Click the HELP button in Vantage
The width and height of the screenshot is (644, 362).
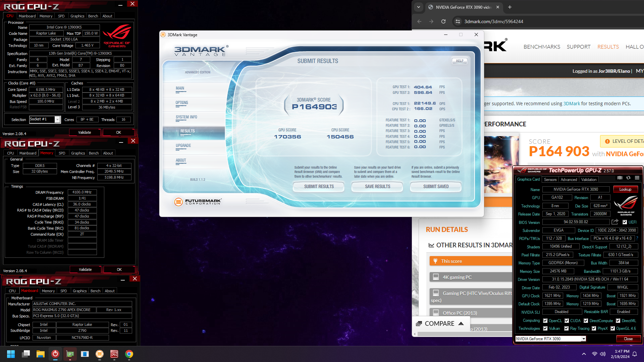[460, 61]
